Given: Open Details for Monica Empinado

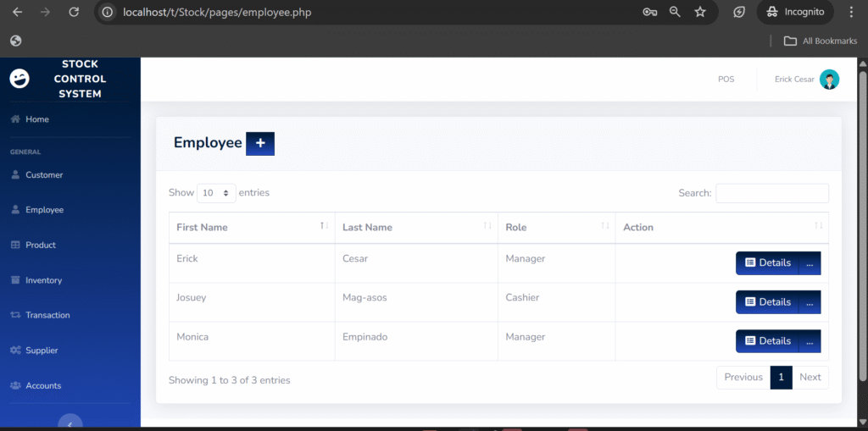Looking at the screenshot, I should 767,340.
